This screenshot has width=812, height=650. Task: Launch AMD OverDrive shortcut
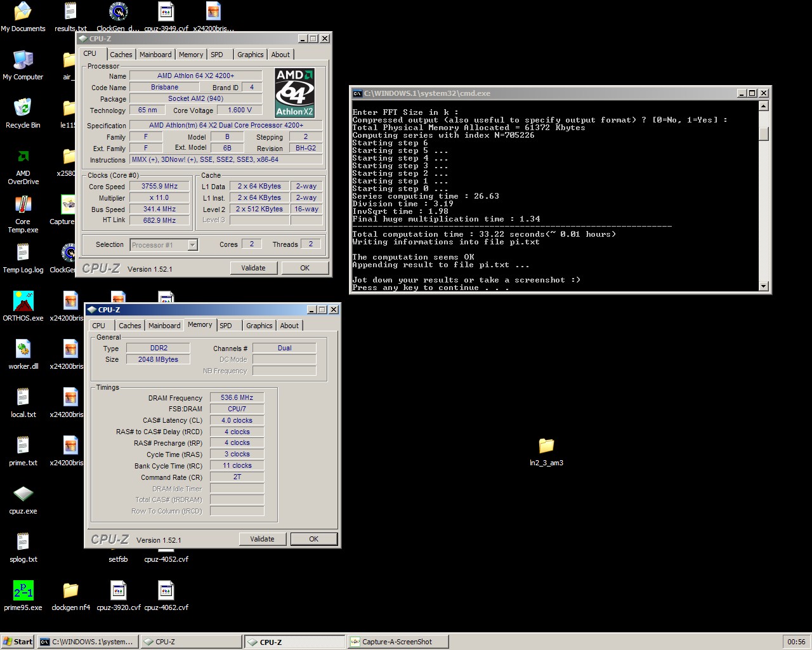point(23,166)
